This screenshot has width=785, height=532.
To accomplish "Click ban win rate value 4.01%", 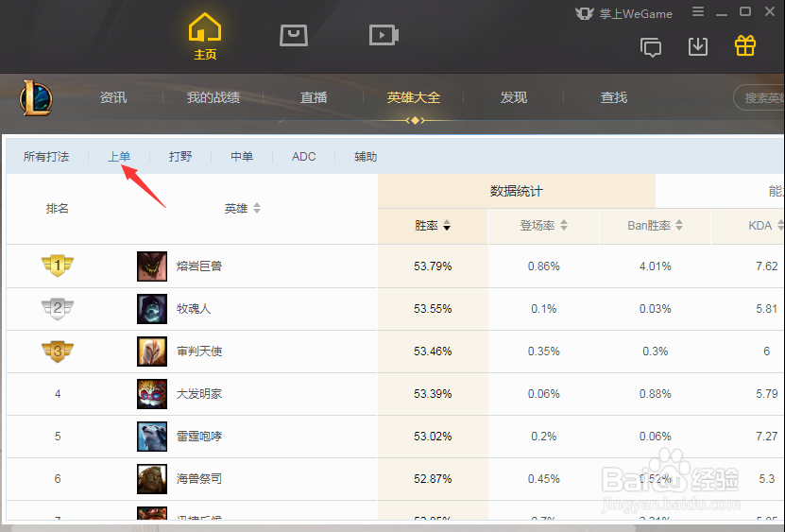I will click(x=655, y=266).
